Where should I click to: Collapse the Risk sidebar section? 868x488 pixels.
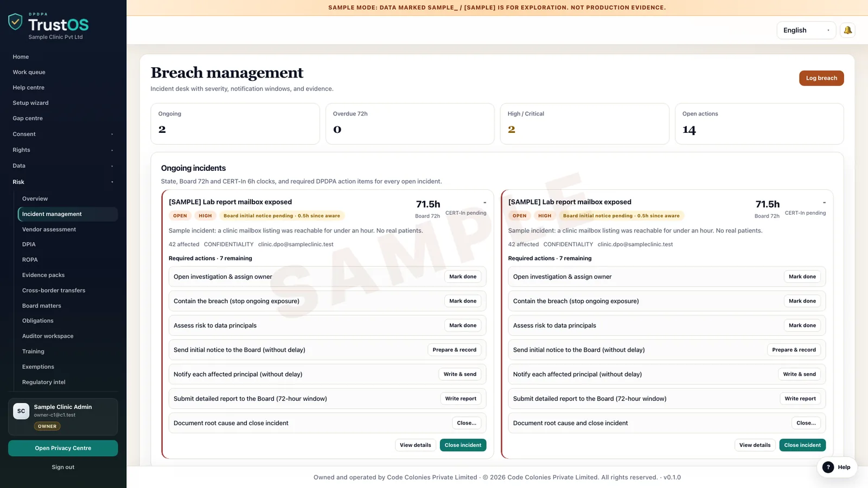click(x=63, y=182)
